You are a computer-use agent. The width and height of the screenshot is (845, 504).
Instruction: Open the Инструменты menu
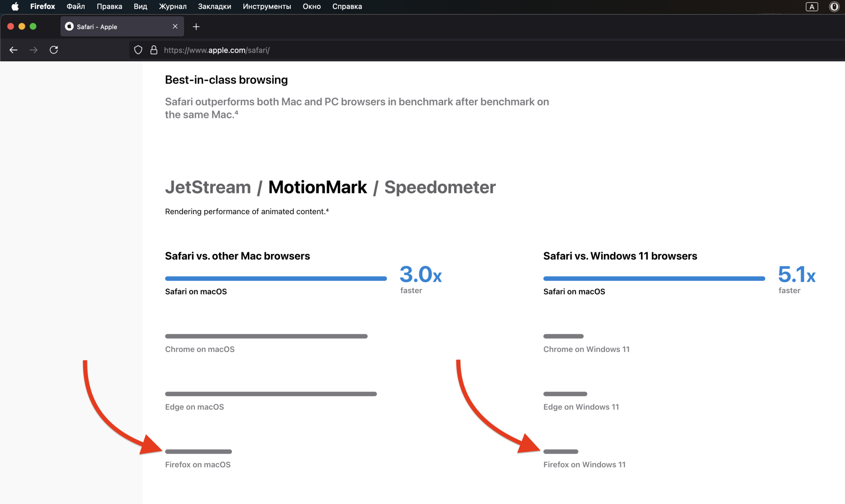(267, 6)
